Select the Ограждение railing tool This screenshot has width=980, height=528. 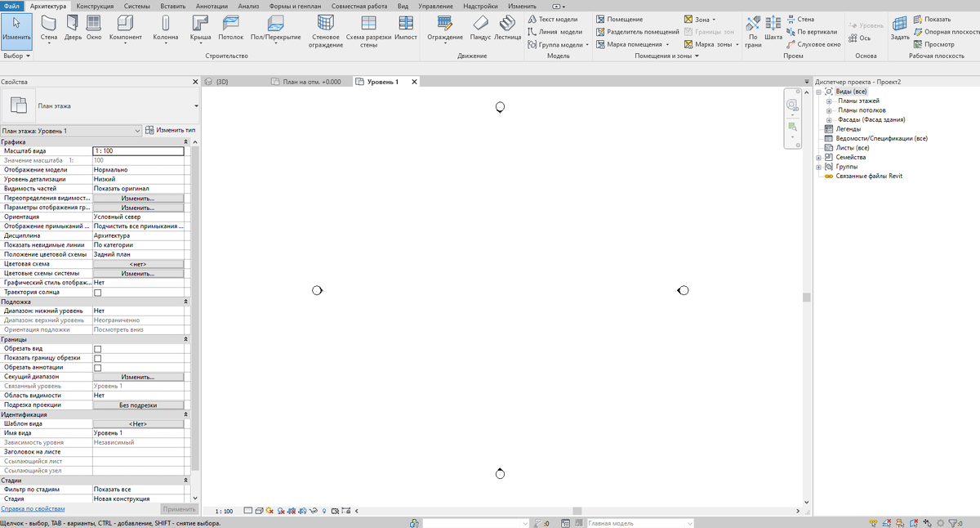pos(445,29)
